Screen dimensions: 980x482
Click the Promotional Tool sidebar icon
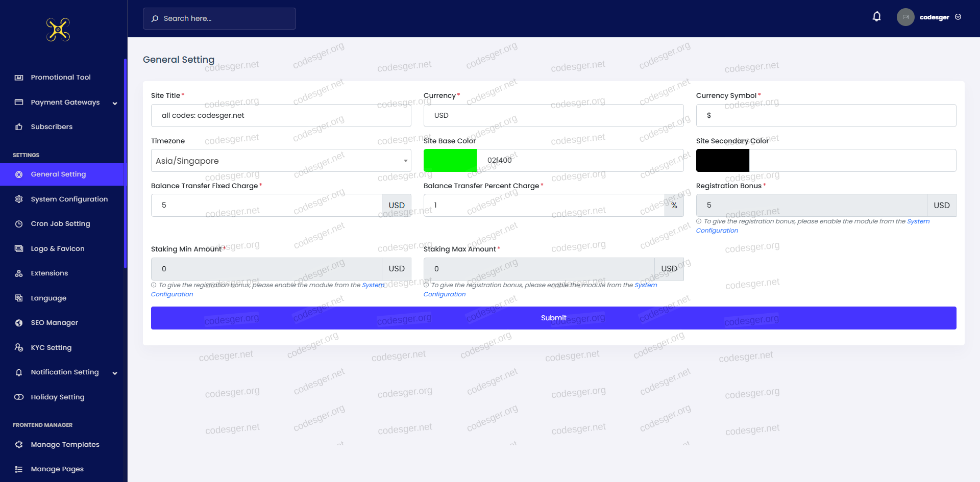[x=19, y=78]
